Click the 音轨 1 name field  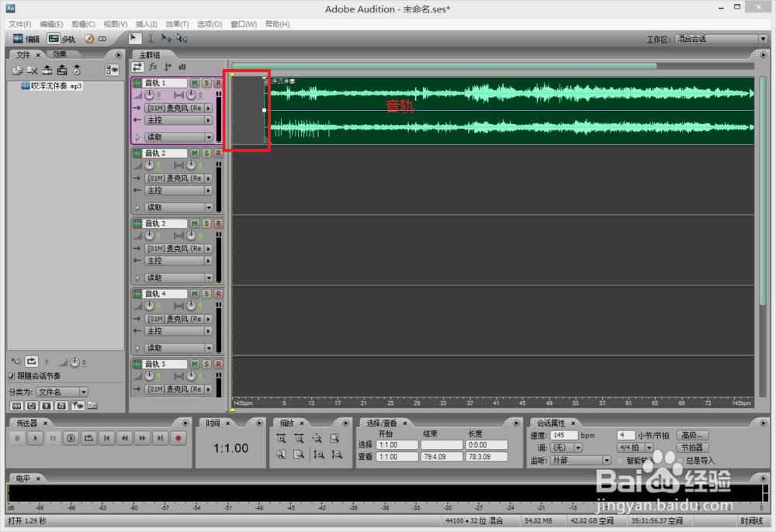[165, 82]
